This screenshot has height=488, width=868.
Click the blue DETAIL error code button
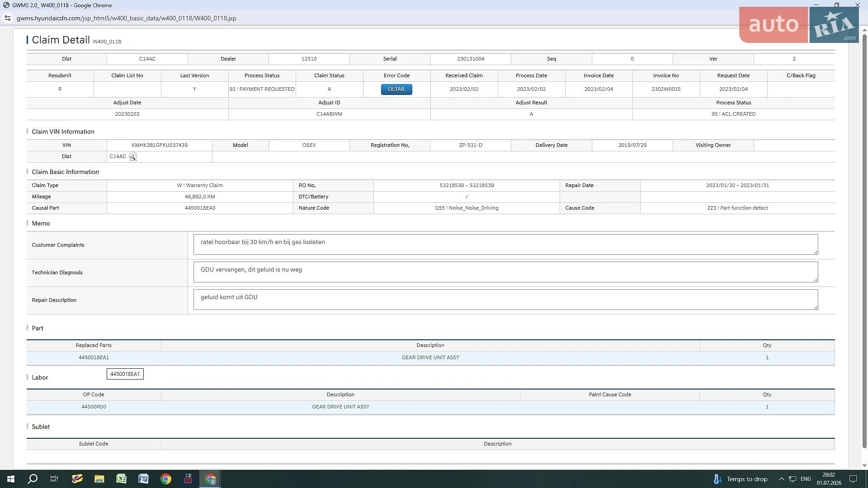(396, 89)
